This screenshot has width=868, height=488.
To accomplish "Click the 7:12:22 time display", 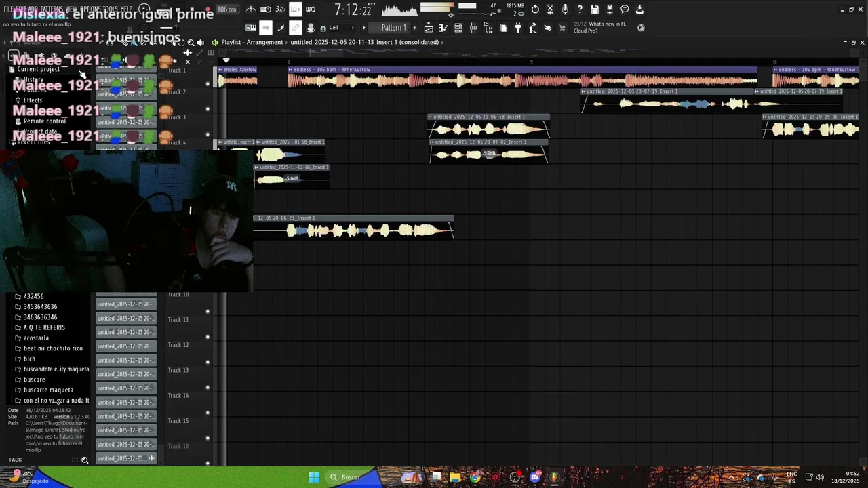I will point(353,9).
